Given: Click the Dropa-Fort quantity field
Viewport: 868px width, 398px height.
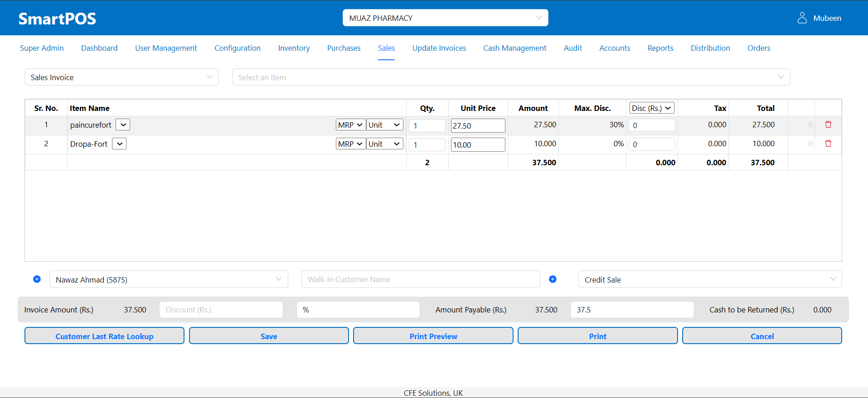Looking at the screenshot, I should tap(427, 144).
